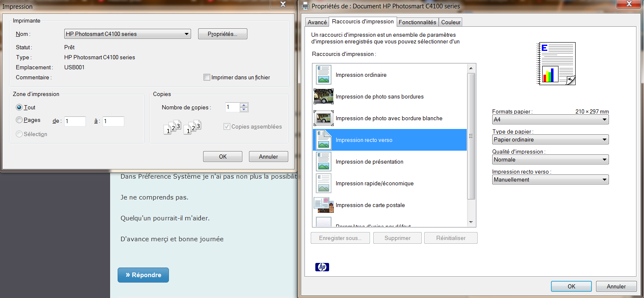Viewport: 644px width, 298px height.
Task: Click the photo sans bordures shortcut icon
Action: [x=324, y=96]
